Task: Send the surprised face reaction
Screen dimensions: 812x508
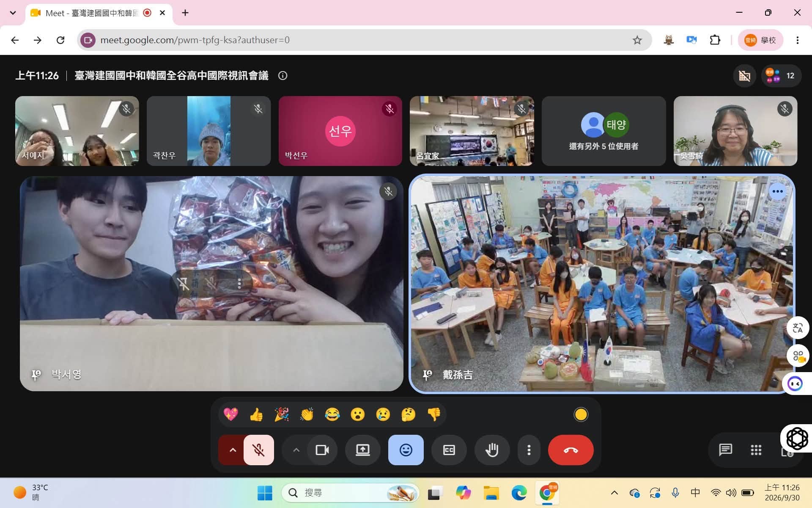Action: [358, 414]
